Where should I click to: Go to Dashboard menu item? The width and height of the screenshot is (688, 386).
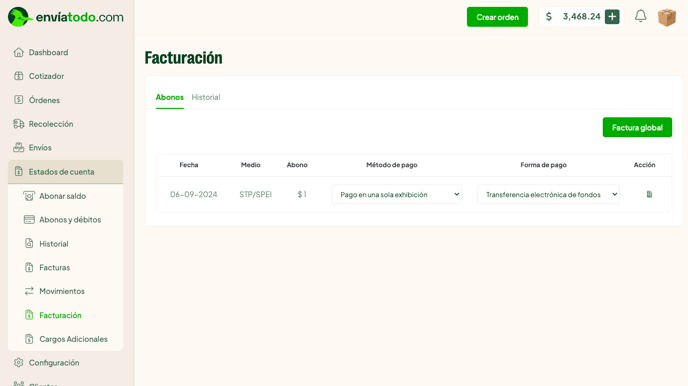point(48,52)
